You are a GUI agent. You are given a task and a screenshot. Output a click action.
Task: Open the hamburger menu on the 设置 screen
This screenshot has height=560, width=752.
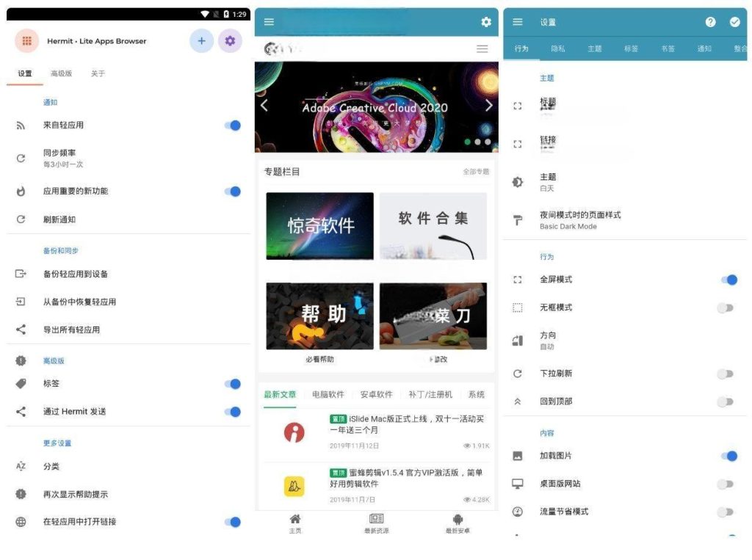click(518, 21)
